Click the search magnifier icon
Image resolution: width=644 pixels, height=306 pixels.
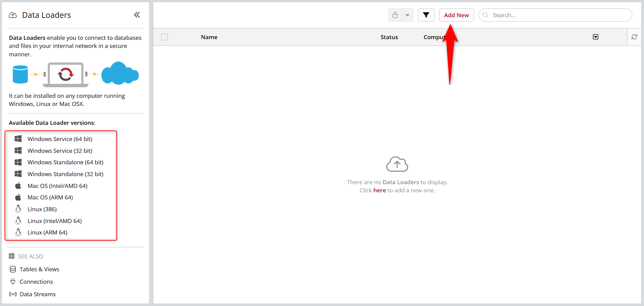(x=486, y=15)
